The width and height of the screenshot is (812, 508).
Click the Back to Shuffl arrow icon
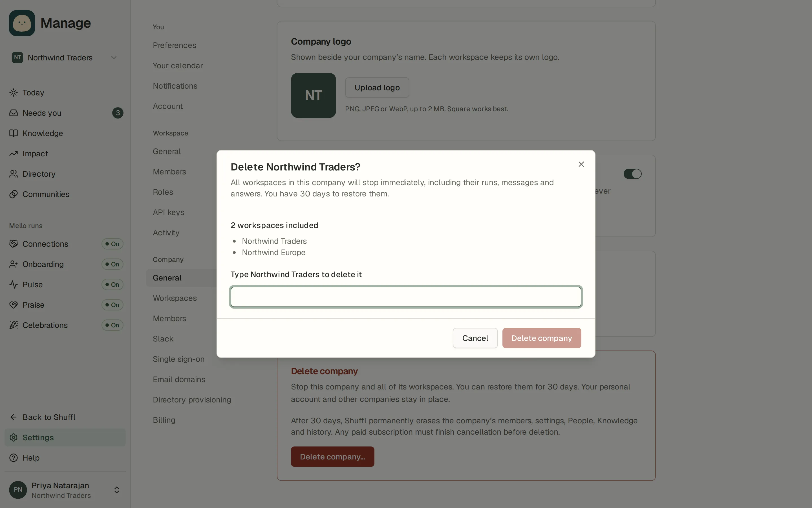[14, 417]
